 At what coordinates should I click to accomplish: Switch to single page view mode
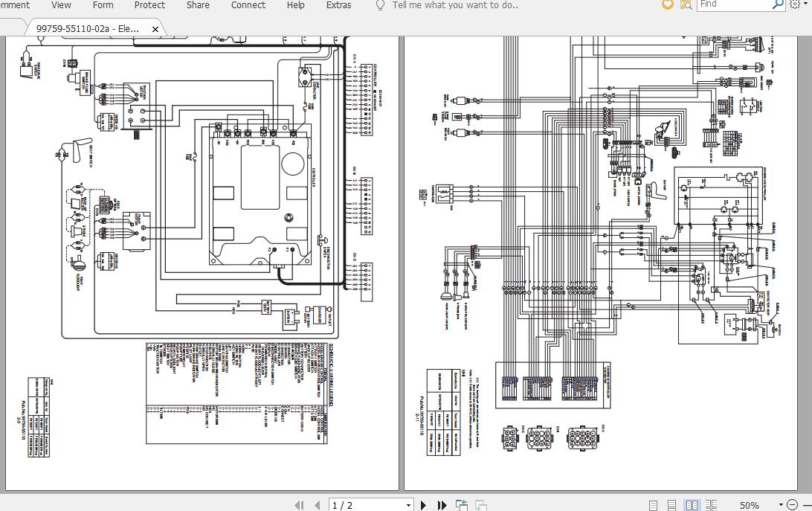point(653,505)
